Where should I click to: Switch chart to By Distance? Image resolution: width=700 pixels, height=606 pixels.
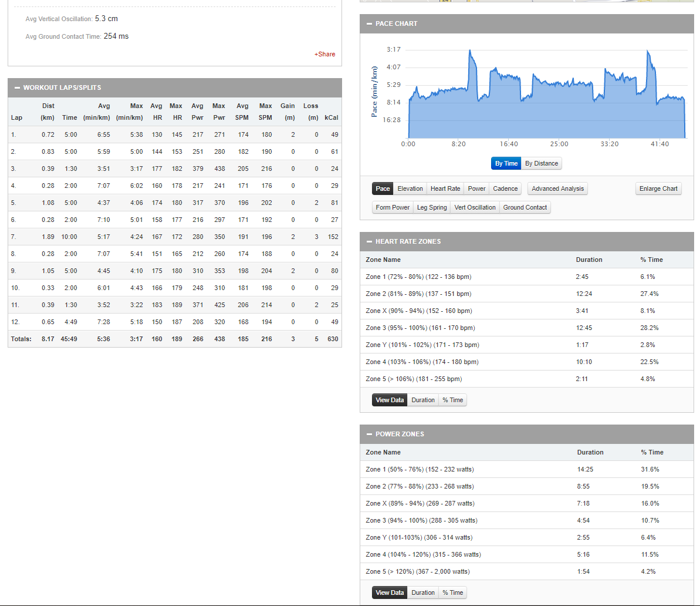point(541,163)
